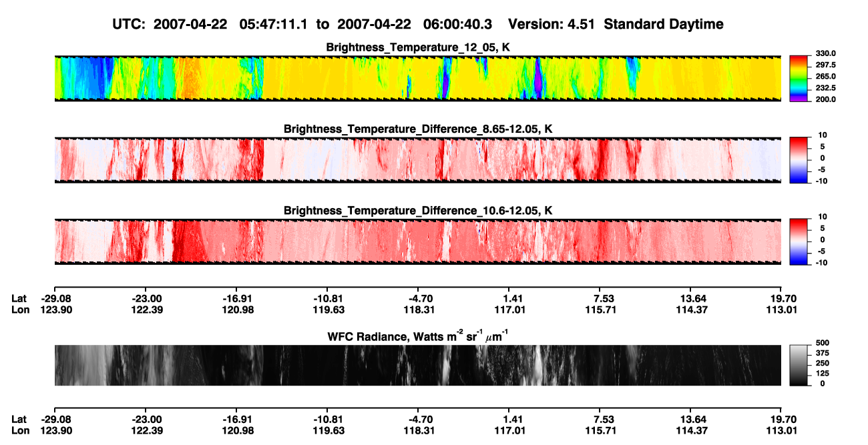Click latitude -29.08 below the WFC Radiance image
The width and height of the screenshot is (868, 445).
pyautogui.click(x=55, y=419)
